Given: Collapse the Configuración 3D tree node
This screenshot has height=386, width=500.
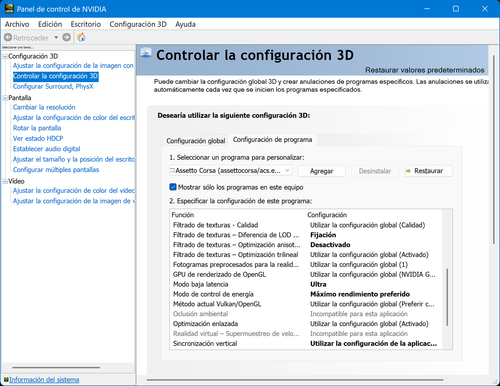Looking at the screenshot, I should [5, 56].
